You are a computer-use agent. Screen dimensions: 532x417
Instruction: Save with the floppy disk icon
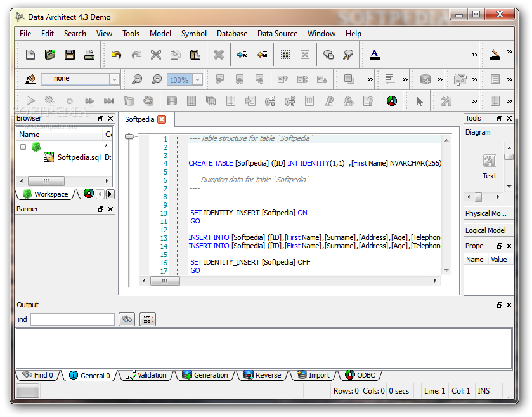[70, 55]
